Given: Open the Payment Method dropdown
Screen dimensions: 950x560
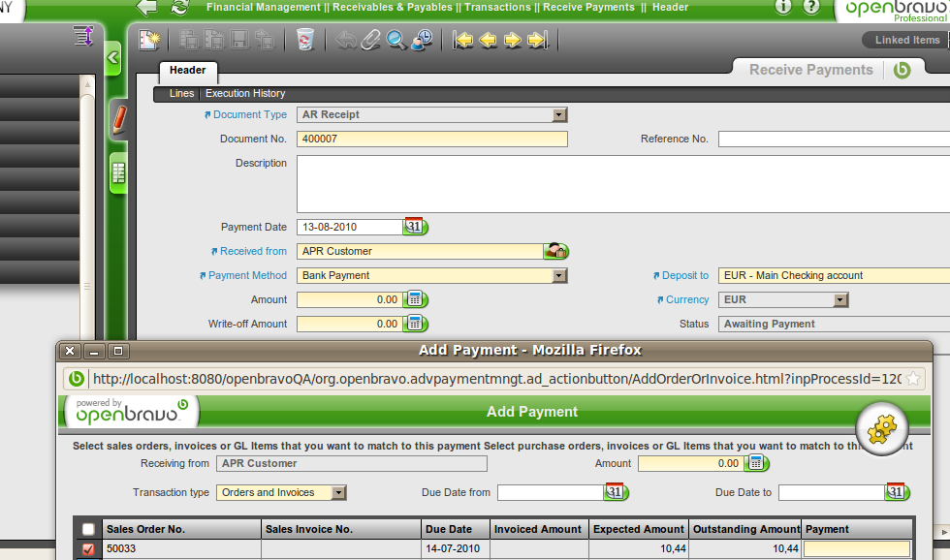Looking at the screenshot, I should (x=558, y=275).
